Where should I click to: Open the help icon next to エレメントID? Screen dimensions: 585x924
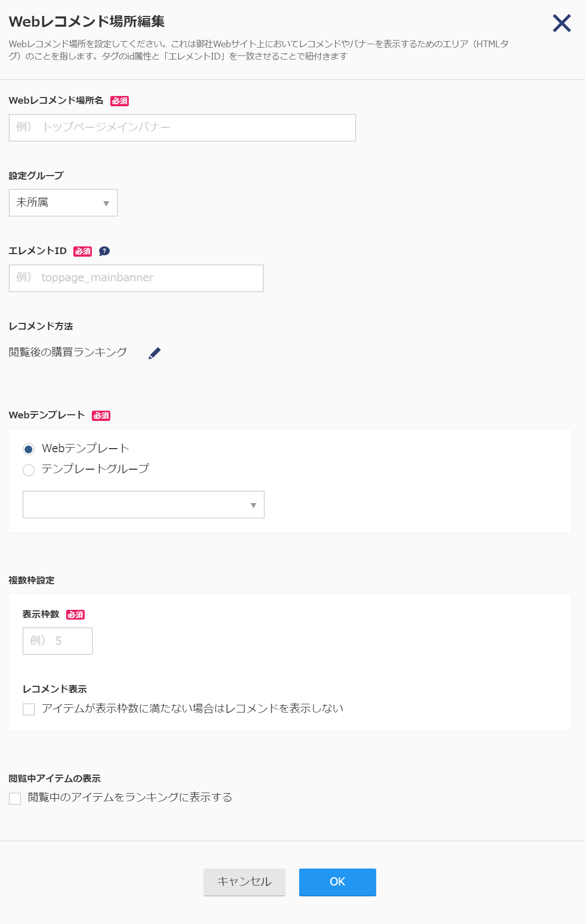tap(104, 251)
